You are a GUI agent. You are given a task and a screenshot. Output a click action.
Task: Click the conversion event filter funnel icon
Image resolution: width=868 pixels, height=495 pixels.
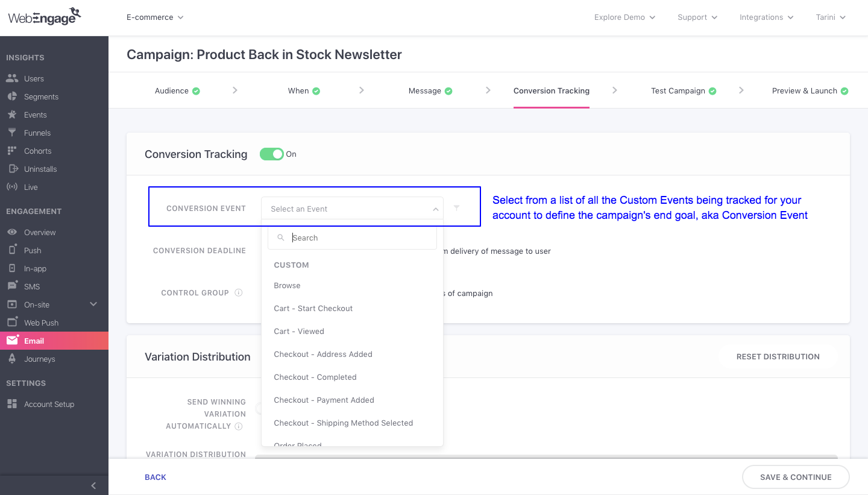tap(456, 208)
